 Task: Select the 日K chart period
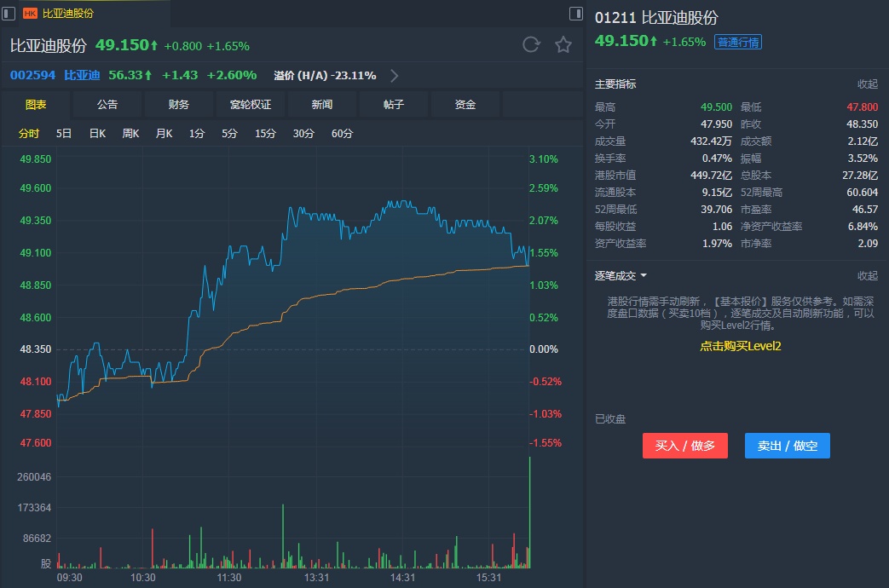pyautogui.click(x=97, y=134)
